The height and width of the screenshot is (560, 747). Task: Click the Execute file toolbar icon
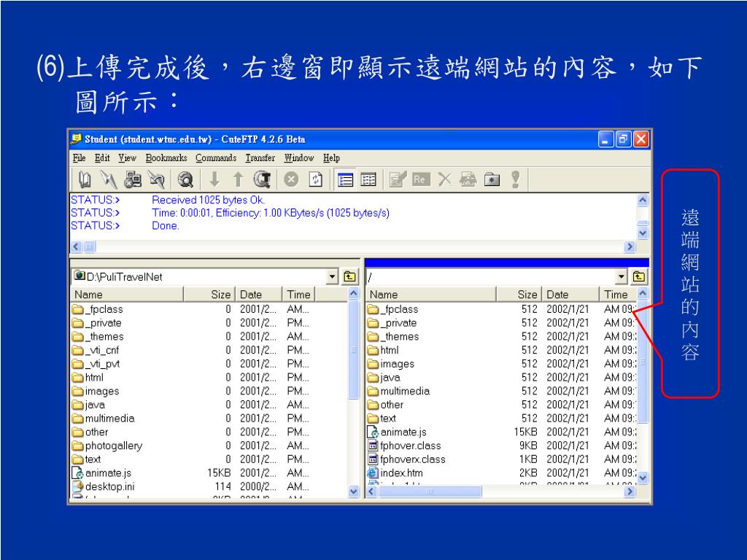468,179
